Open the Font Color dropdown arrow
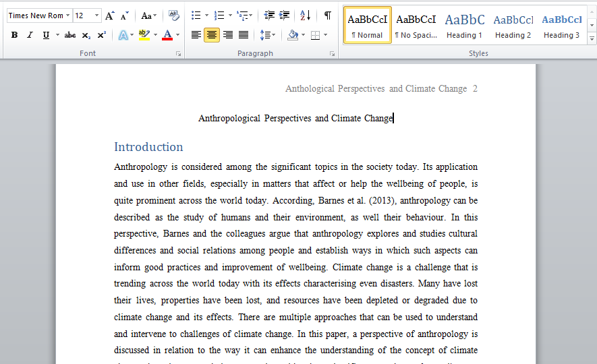The width and height of the screenshot is (597, 364). click(177, 35)
